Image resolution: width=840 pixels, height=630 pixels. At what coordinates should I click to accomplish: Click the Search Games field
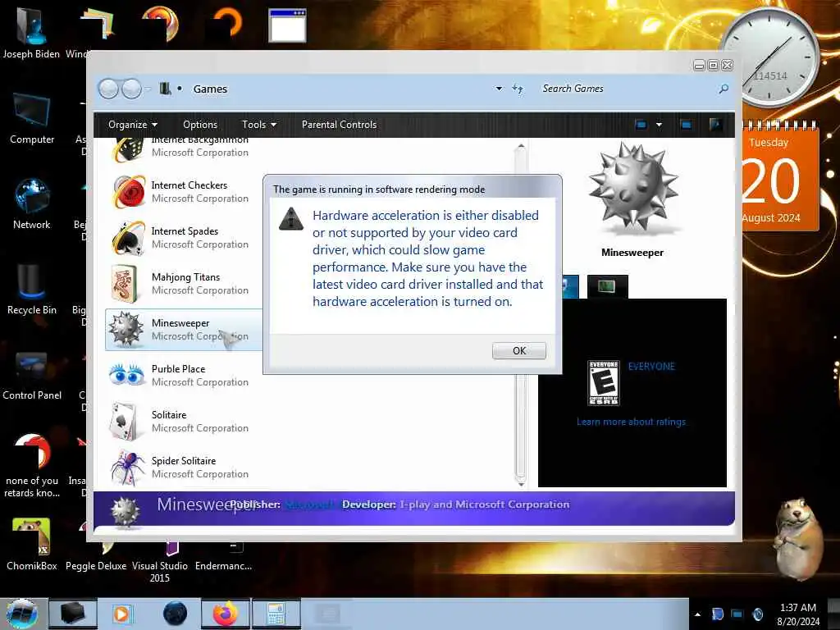[x=627, y=89]
